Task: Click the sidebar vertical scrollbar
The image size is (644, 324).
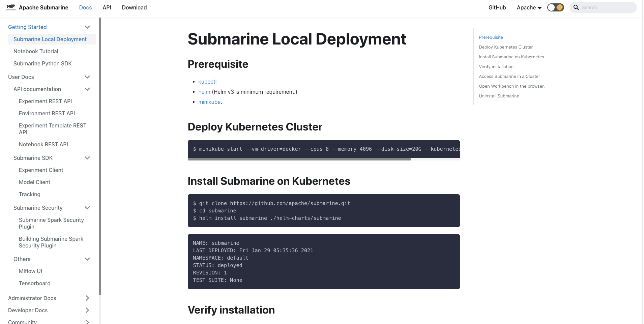Action: [100, 156]
